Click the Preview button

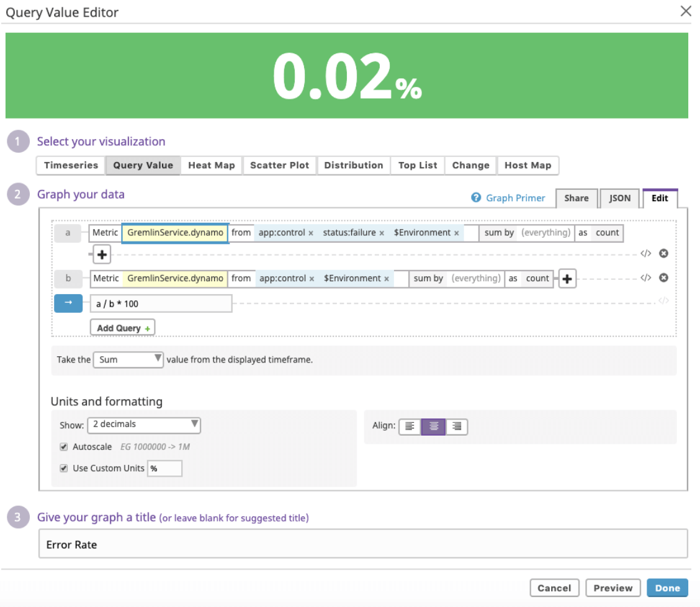pos(613,588)
